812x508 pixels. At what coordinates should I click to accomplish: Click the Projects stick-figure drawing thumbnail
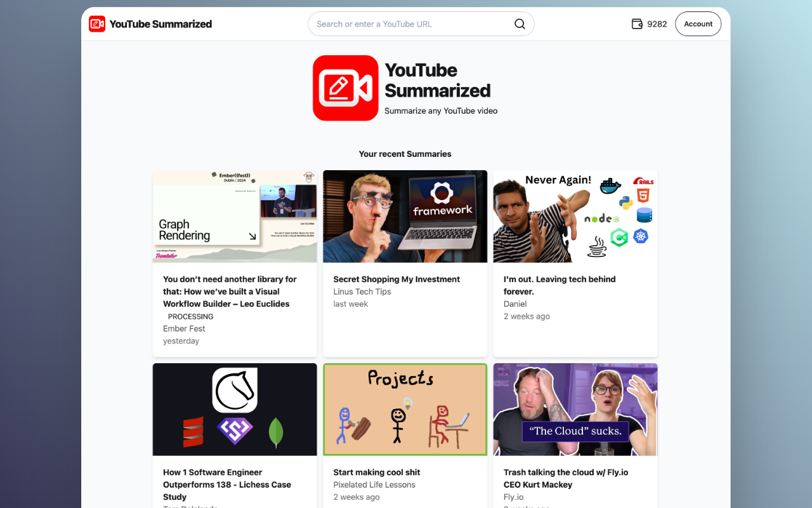[405, 409]
